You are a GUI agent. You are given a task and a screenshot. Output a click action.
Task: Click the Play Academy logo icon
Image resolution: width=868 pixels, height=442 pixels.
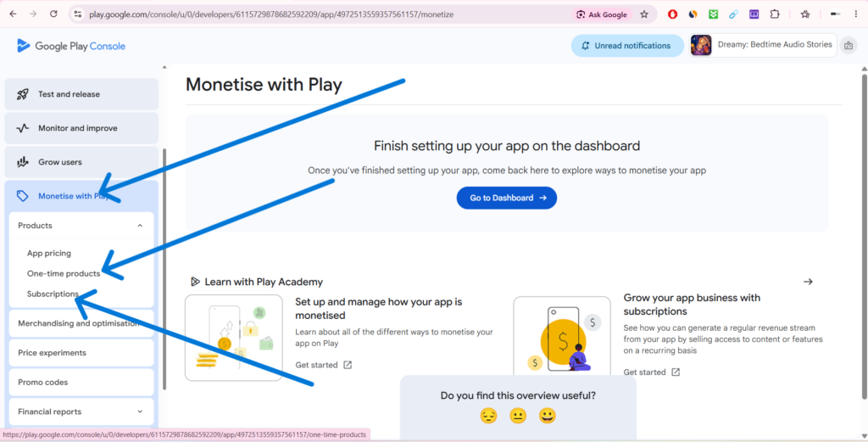click(x=195, y=282)
